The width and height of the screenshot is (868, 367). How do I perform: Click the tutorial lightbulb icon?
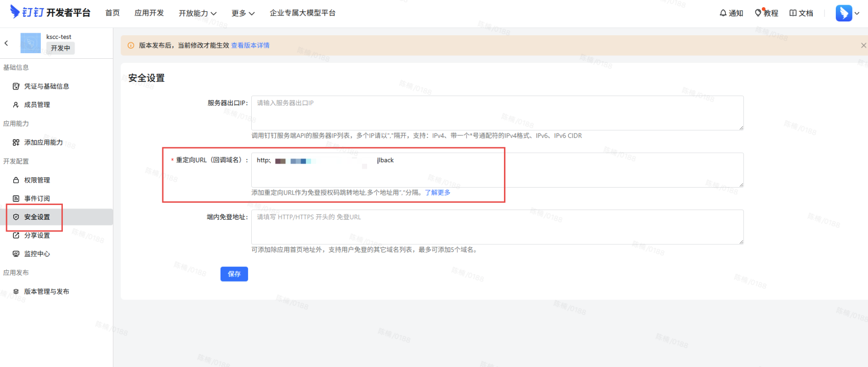pos(758,13)
